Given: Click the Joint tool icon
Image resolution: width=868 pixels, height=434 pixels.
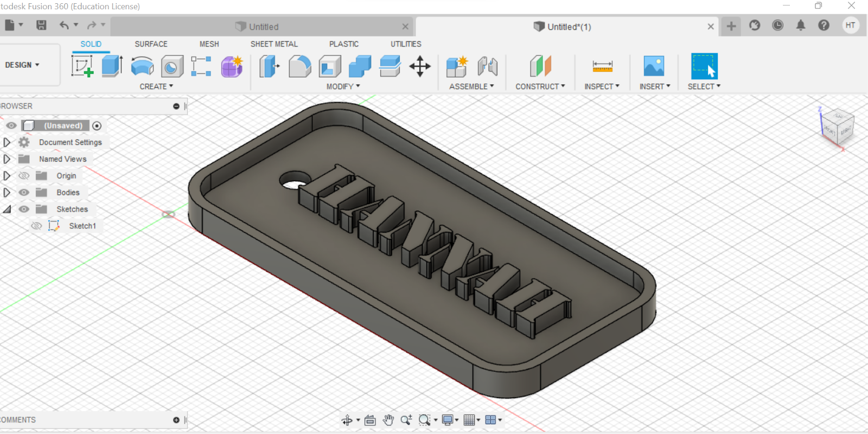Looking at the screenshot, I should (x=487, y=67).
